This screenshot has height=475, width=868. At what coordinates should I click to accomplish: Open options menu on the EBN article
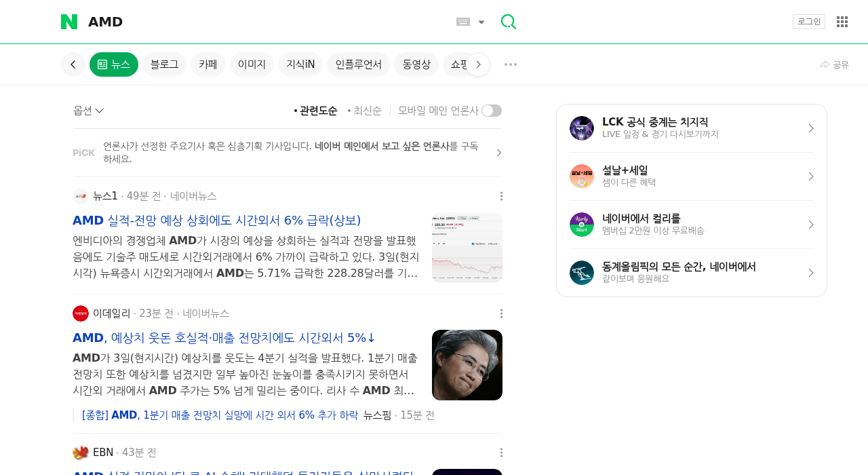point(500,452)
